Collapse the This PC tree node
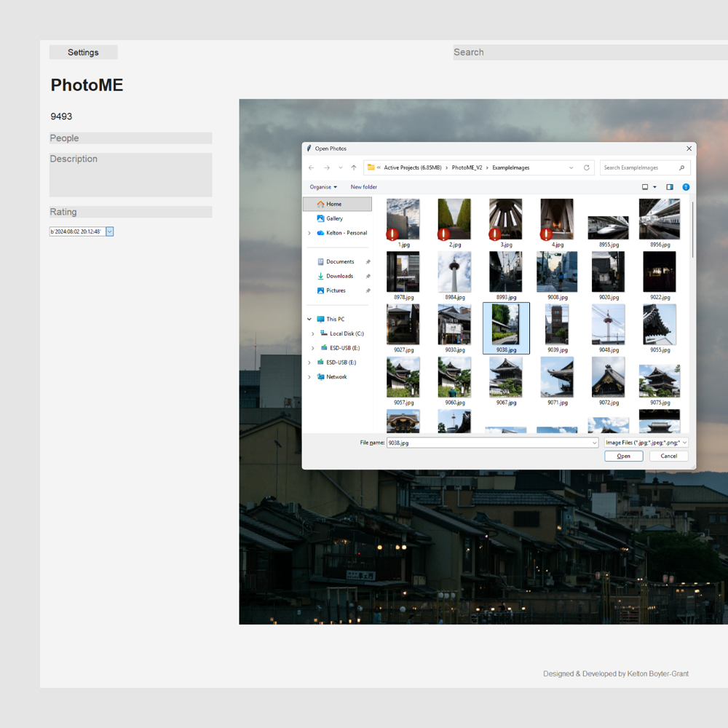This screenshot has height=728, width=728. pos(309,320)
